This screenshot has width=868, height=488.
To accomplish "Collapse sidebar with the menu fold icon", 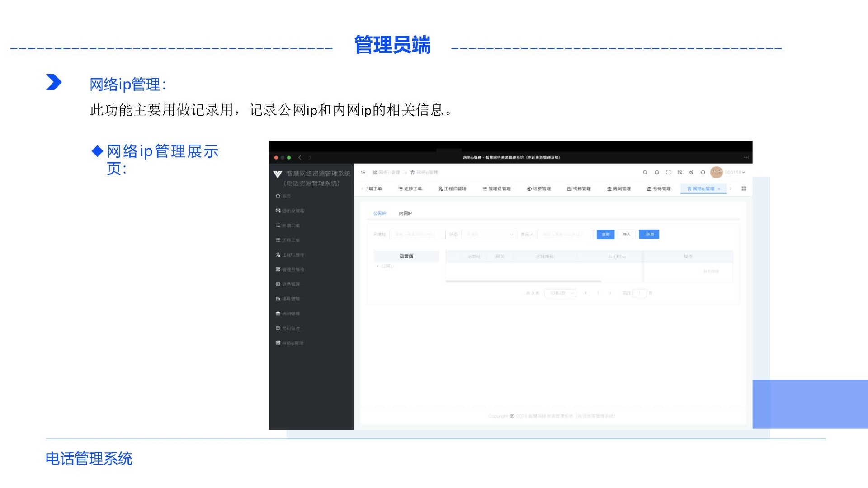I will pyautogui.click(x=363, y=172).
